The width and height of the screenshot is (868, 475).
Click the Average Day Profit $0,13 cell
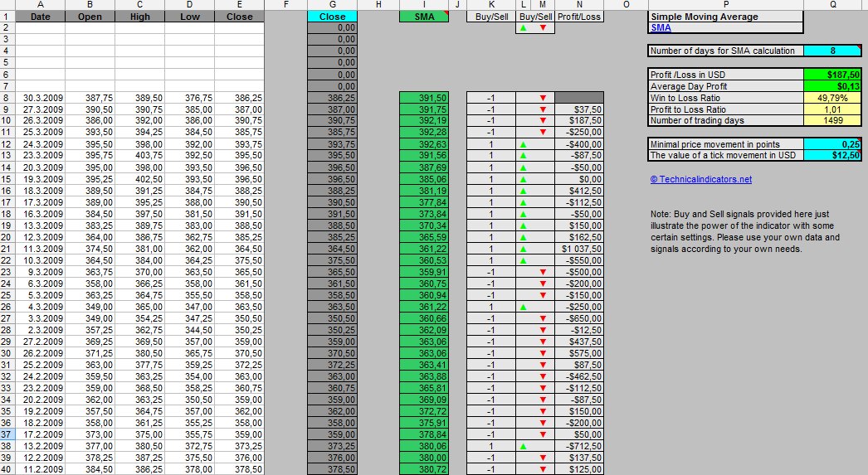[x=832, y=86]
